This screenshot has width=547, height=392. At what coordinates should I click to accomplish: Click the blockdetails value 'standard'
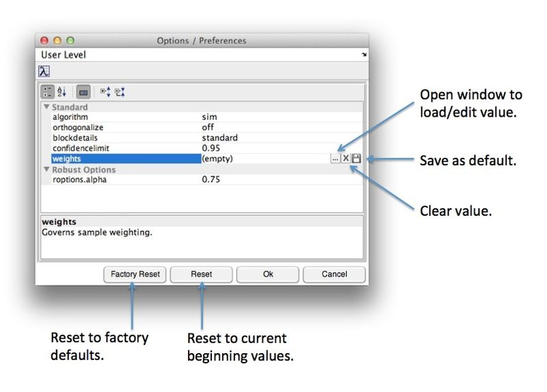click(219, 137)
